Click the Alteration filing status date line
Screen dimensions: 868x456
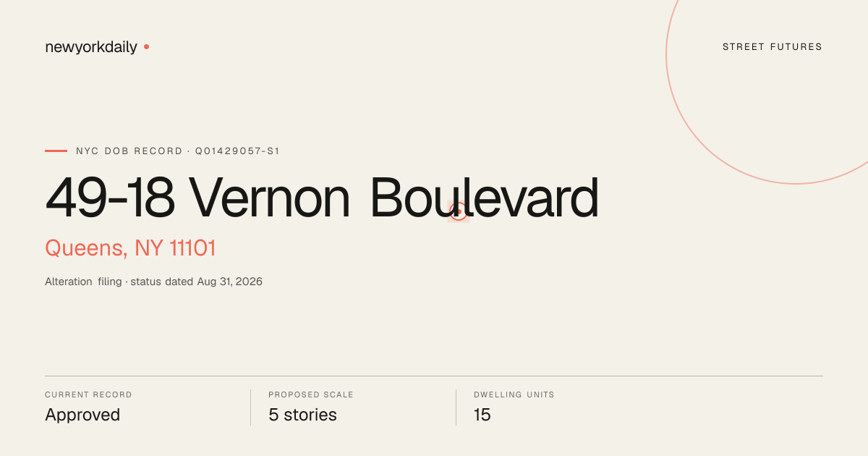point(153,282)
